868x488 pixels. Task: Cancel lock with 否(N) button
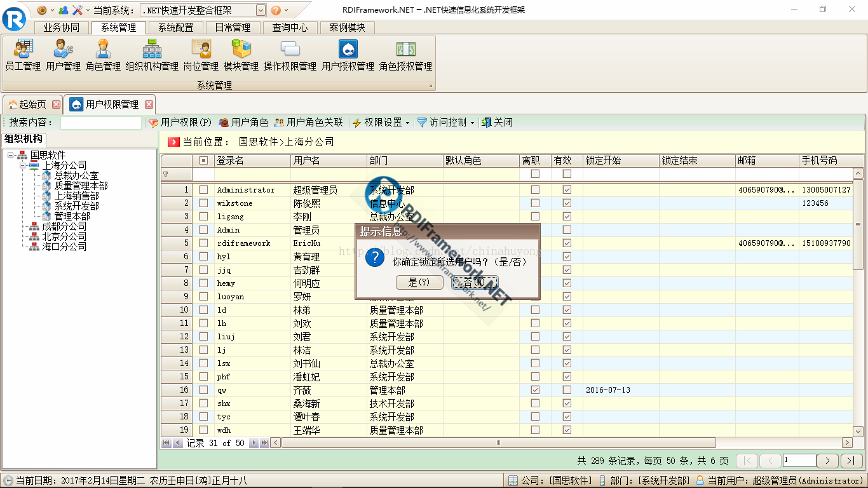pos(474,282)
